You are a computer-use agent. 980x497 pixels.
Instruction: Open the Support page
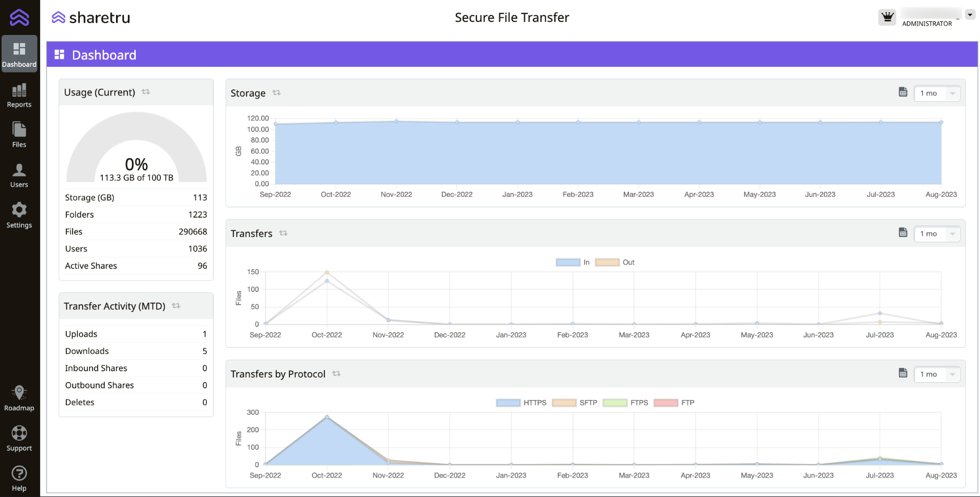pos(19,439)
